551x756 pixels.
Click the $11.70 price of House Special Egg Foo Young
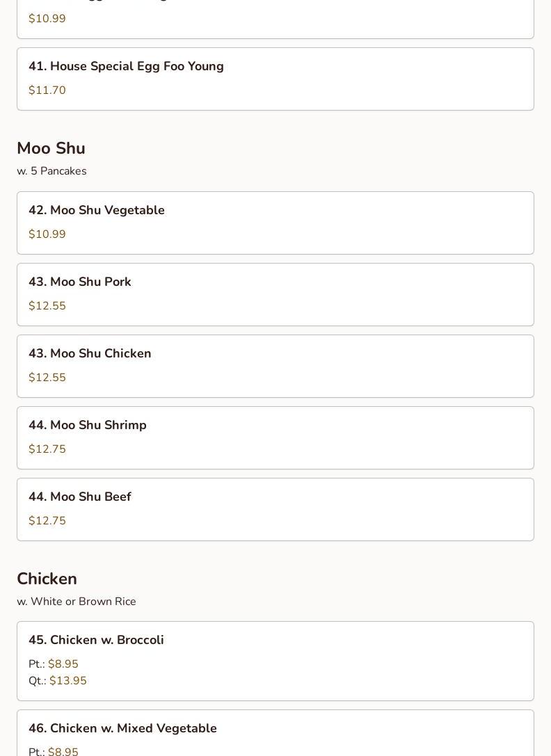tap(47, 90)
